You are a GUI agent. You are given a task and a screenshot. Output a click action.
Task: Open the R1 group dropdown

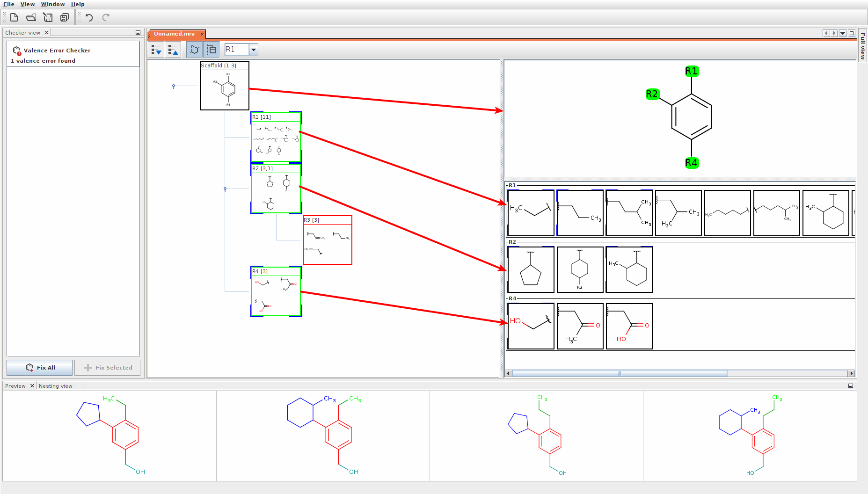pyautogui.click(x=254, y=50)
